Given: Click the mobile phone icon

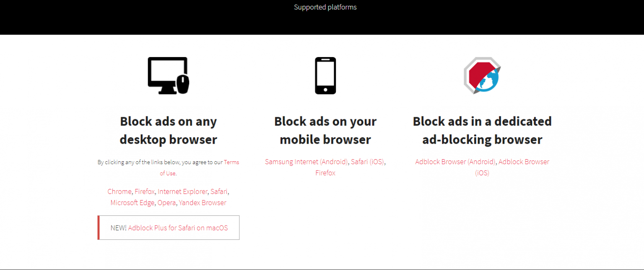Looking at the screenshot, I should click(x=325, y=76).
